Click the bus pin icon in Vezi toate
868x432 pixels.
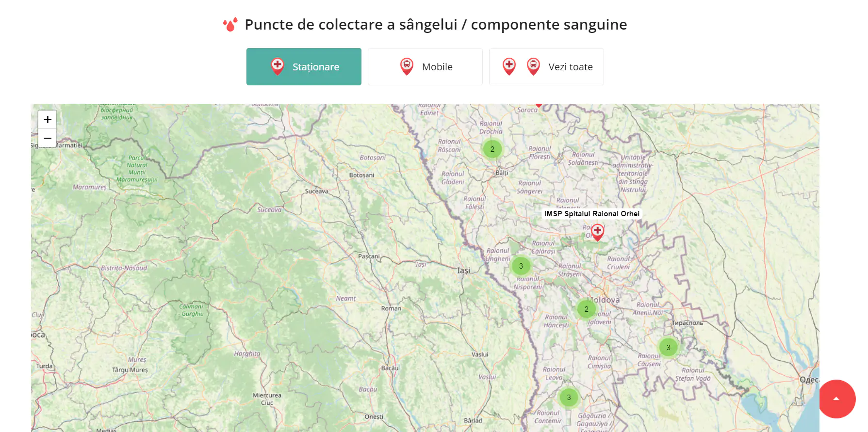[534, 66]
